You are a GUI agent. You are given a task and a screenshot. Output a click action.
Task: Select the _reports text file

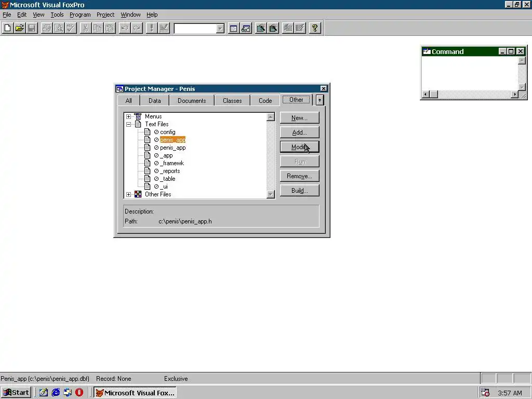coord(170,171)
